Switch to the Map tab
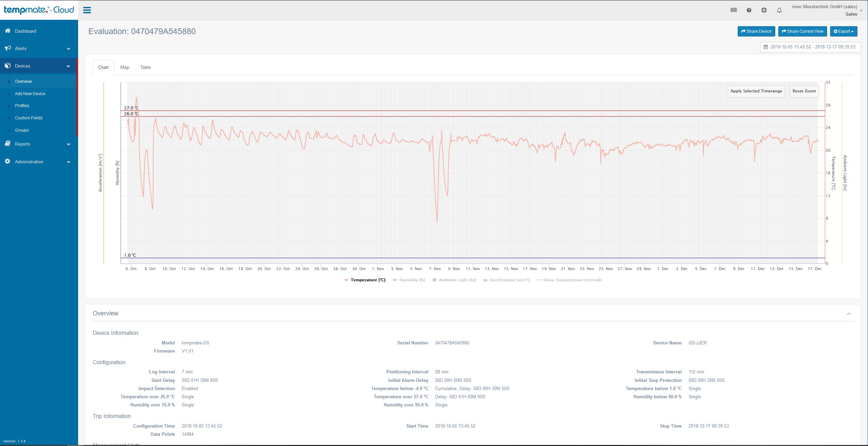The image size is (868, 446). [x=124, y=67]
